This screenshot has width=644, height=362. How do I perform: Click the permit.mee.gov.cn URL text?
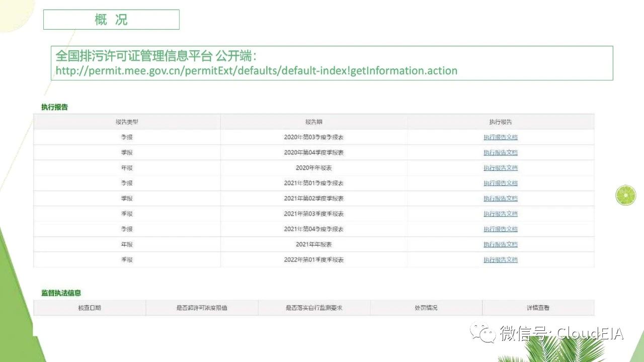tap(256, 70)
